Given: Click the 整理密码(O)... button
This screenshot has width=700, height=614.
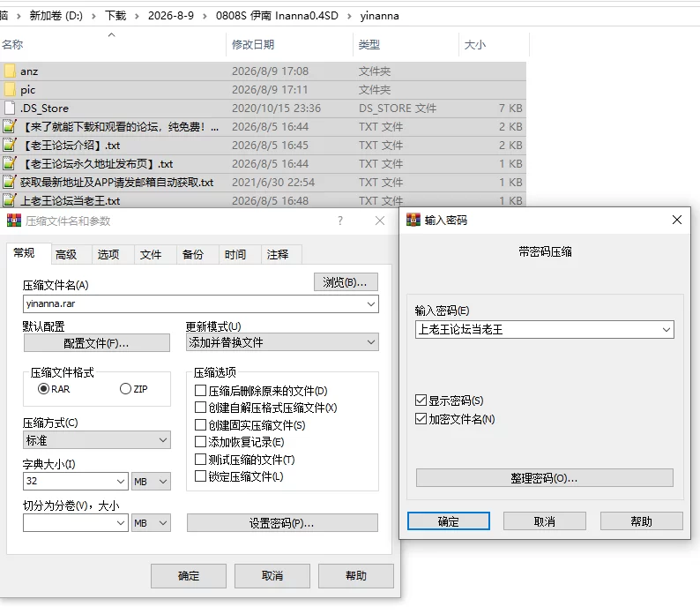Looking at the screenshot, I should coord(545,478).
